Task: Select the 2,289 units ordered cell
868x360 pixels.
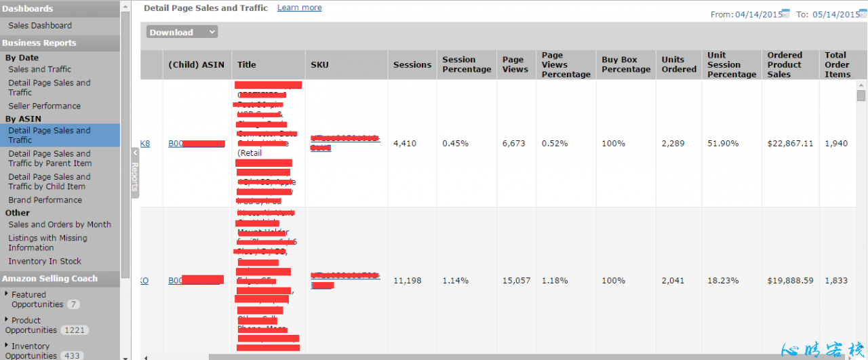Action: pos(673,144)
